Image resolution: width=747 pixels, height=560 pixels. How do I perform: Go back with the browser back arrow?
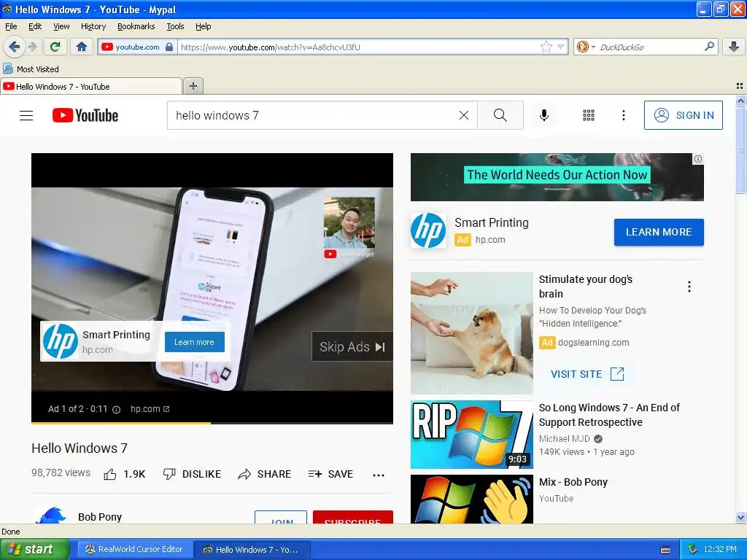tap(14, 47)
